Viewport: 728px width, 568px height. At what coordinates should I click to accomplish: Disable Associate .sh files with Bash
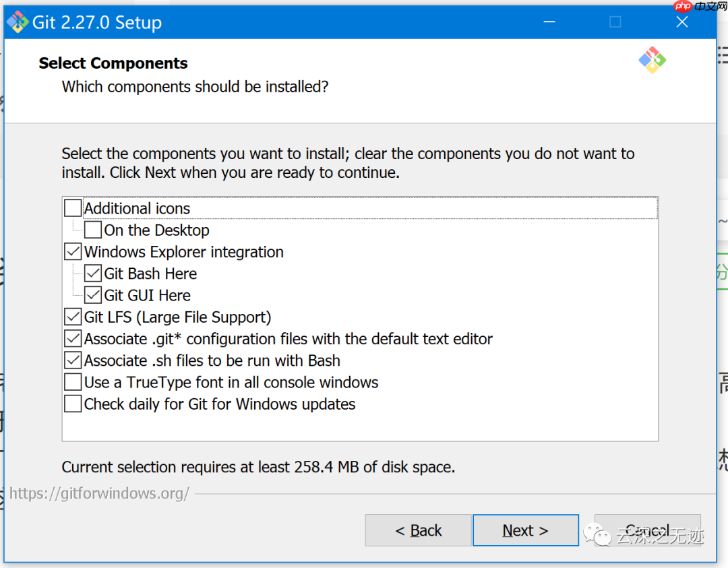(x=73, y=360)
